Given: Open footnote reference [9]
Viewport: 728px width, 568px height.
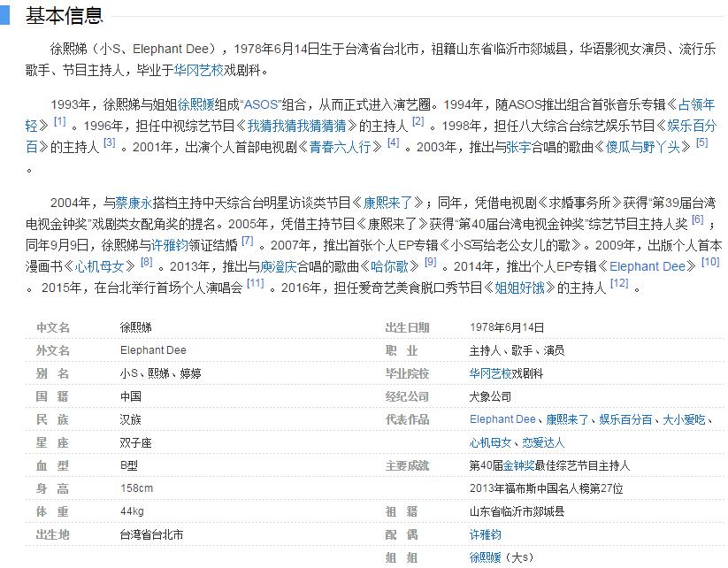Looking at the screenshot, I should tap(431, 262).
